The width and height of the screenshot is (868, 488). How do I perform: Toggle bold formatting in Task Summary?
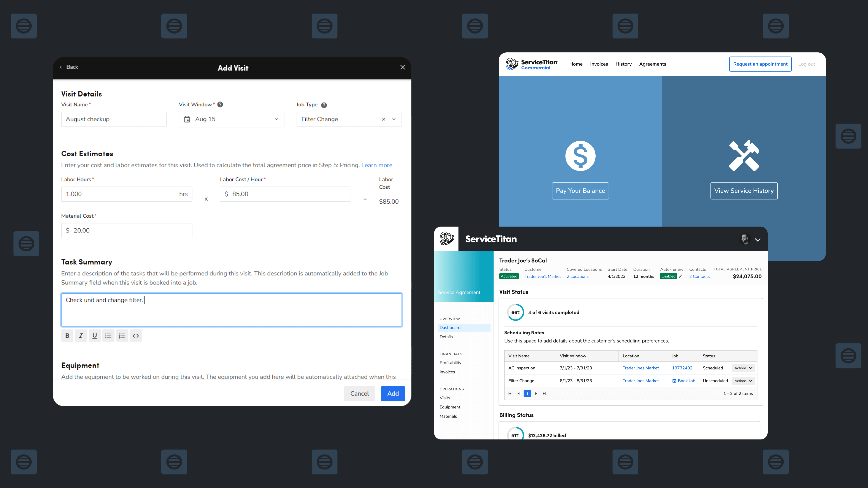67,335
